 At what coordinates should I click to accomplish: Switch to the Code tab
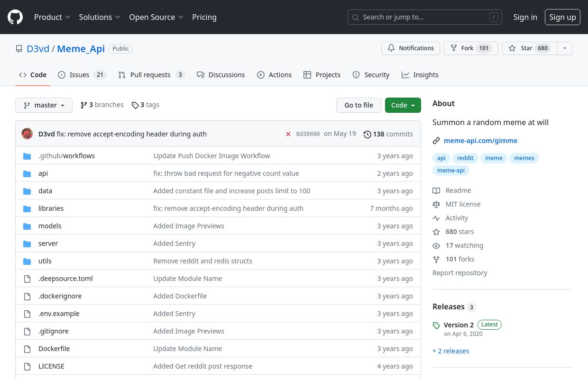click(x=33, y=75)
